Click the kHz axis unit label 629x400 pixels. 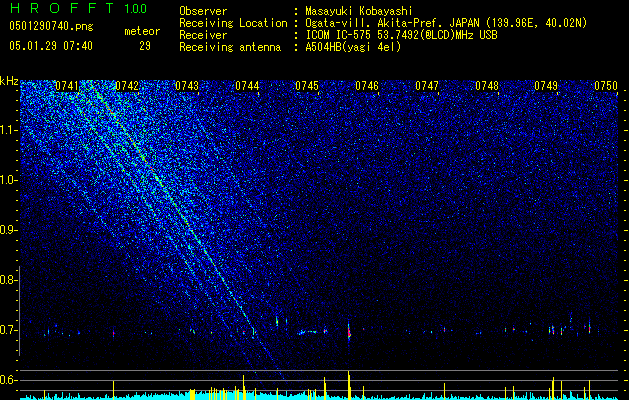(9, 81)
